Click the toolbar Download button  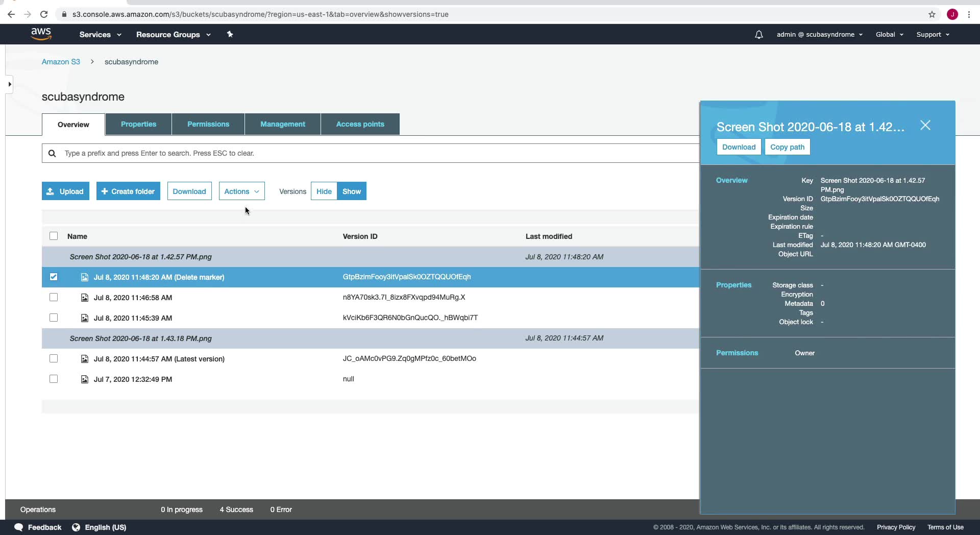[x=189, y=191]
